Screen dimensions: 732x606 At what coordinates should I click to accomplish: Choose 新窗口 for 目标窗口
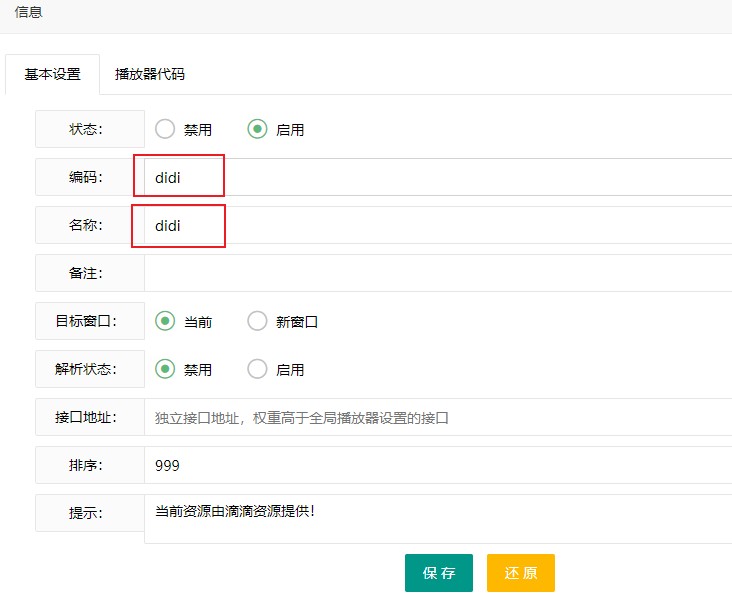258,321
